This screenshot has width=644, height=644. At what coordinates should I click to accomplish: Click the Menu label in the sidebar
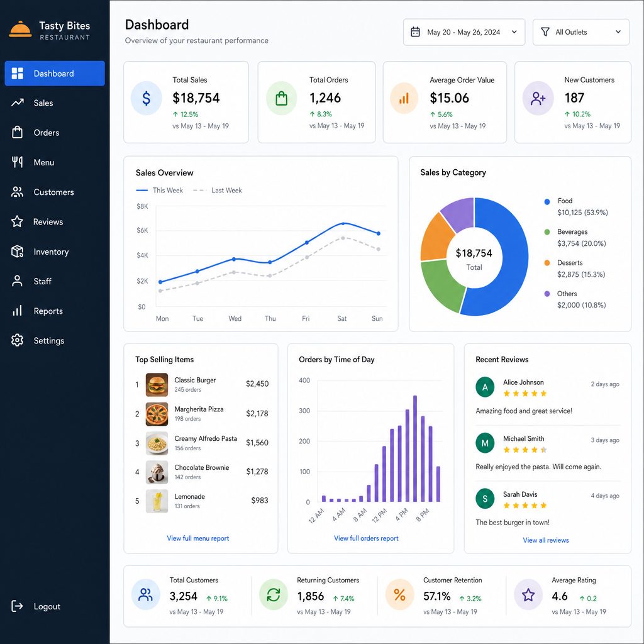point(44,162)
